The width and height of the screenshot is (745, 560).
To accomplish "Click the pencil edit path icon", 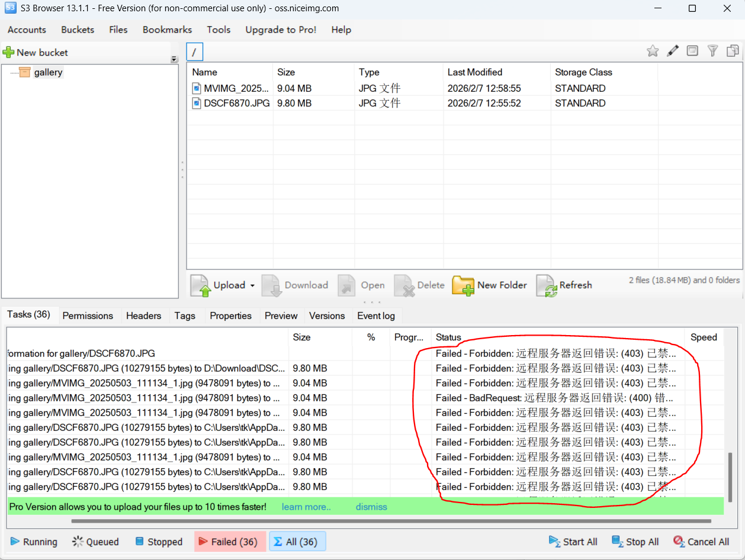I will [673, 52].
